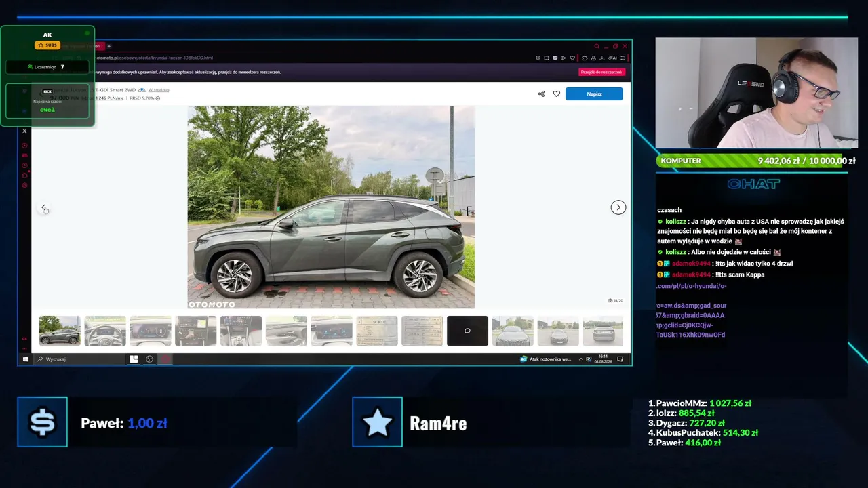The image size is (868, 488).
Task: Click leaderboard entry KubusPuchatek: 514,30 zł
Action: [703, 433]
